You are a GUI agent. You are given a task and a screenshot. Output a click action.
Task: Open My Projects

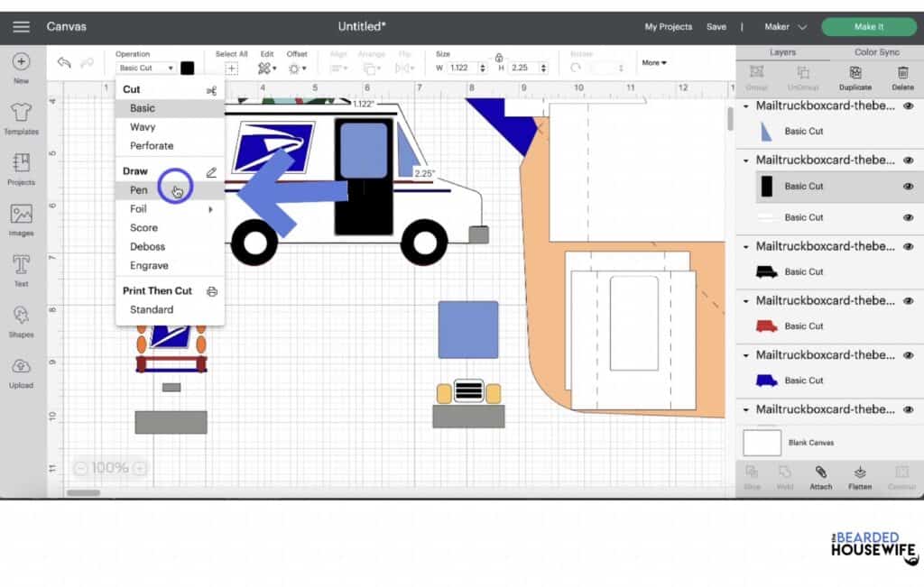pos(668,27)
